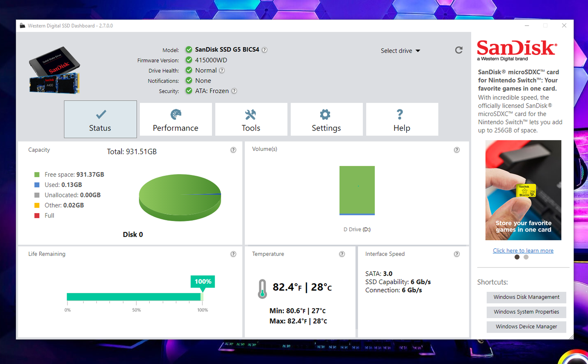
Task: Click Windows Disk Management shortcut
Action: click(x=526, y=297)
